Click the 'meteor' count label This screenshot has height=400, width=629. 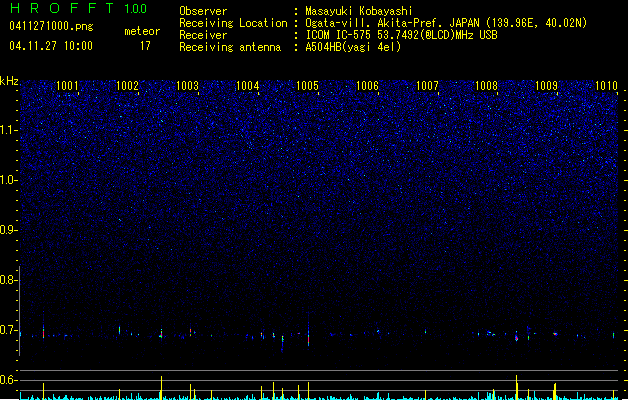(142, 31)
